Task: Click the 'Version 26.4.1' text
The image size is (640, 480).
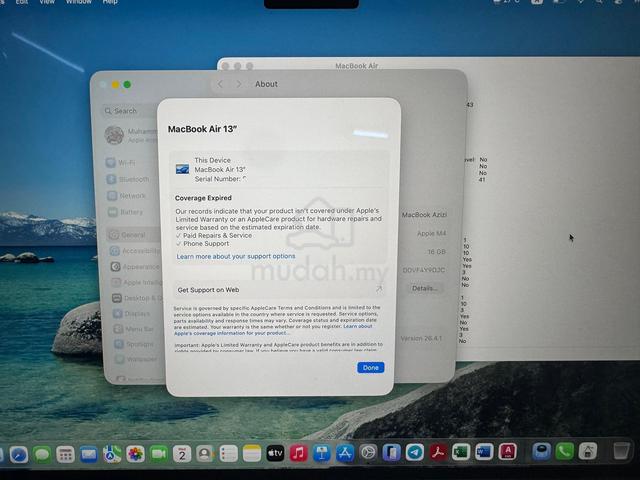Action: [x=421, y=338]
